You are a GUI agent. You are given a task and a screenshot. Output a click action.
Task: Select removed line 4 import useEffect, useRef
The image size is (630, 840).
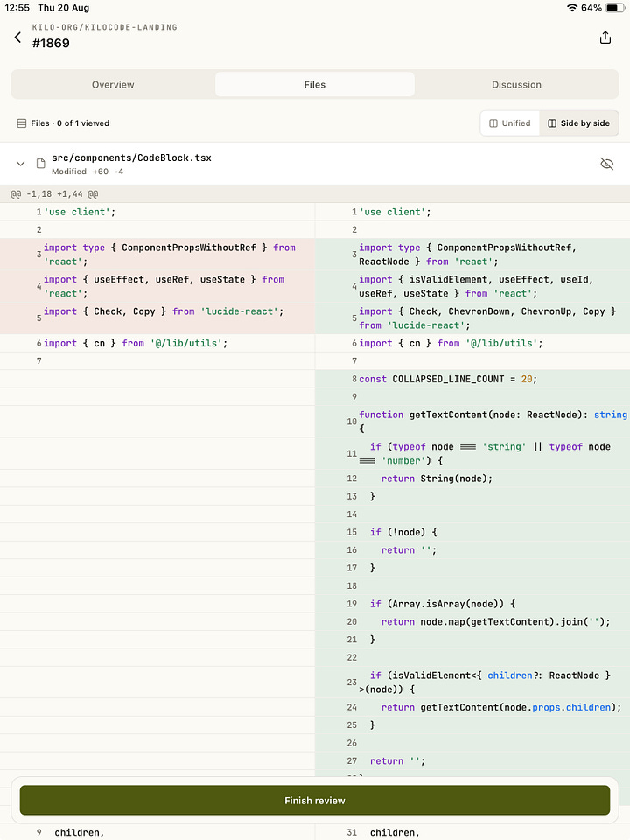(x=157, y=287)
